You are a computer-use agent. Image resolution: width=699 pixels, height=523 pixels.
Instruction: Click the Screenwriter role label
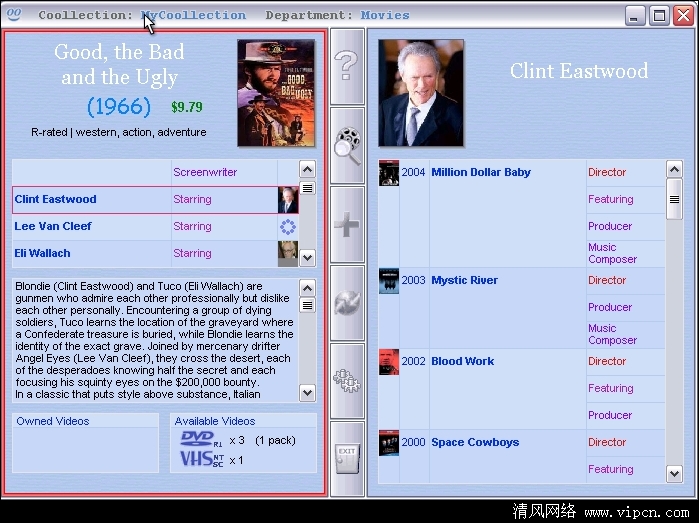[x=205, y=172]
